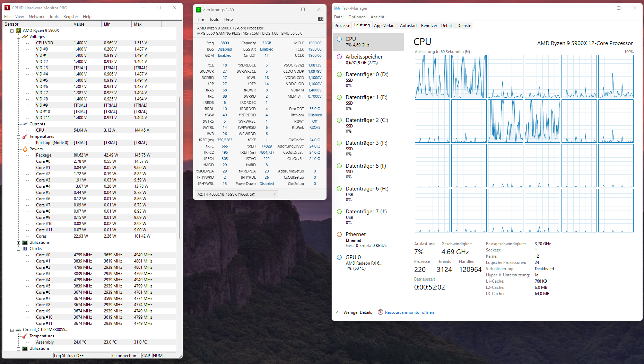Click the Crucial SSD drive icon
This screenshot has height=364, width=644.
pos(18,330)
